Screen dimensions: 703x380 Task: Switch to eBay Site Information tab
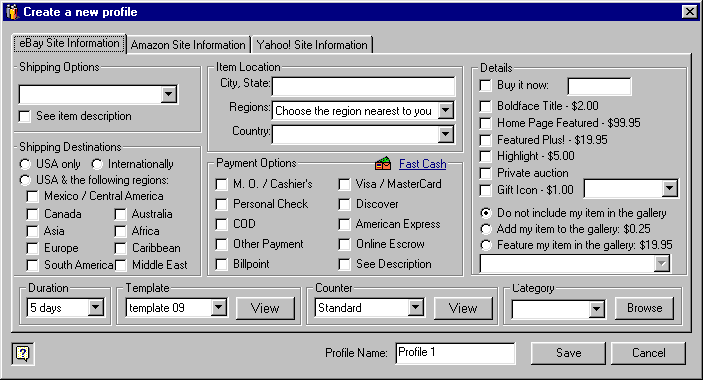[x=69, y=43]
